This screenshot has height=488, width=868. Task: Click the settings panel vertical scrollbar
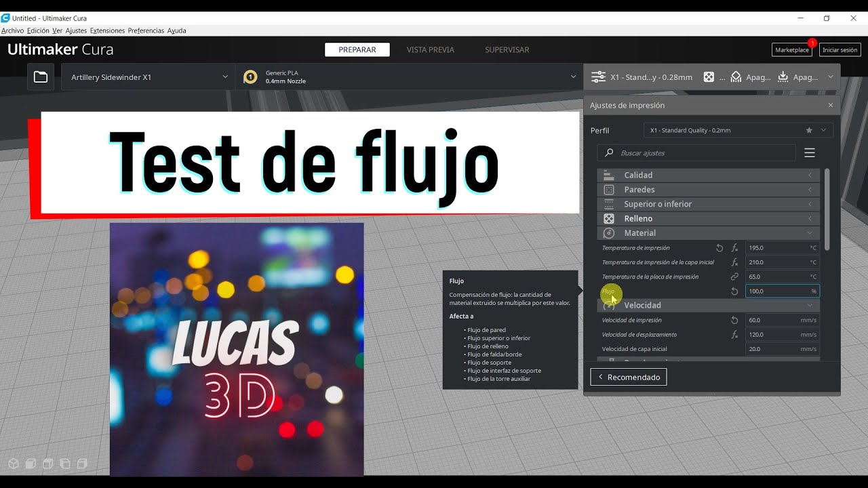tap(827, 209)
